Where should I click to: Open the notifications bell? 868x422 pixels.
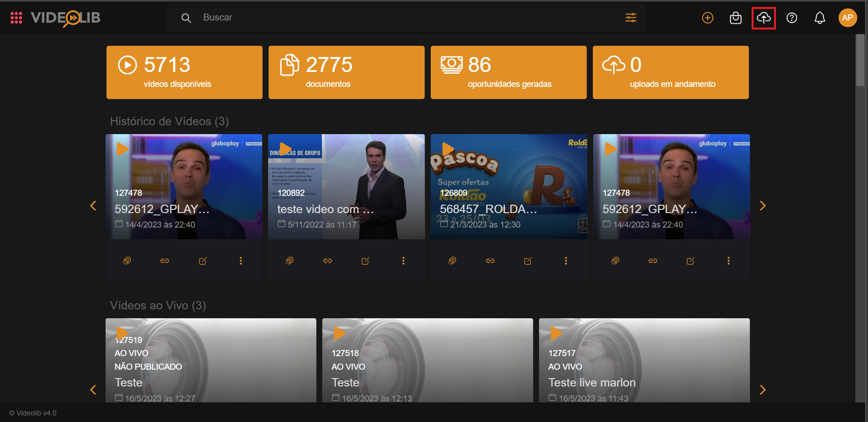click(820, 18)
